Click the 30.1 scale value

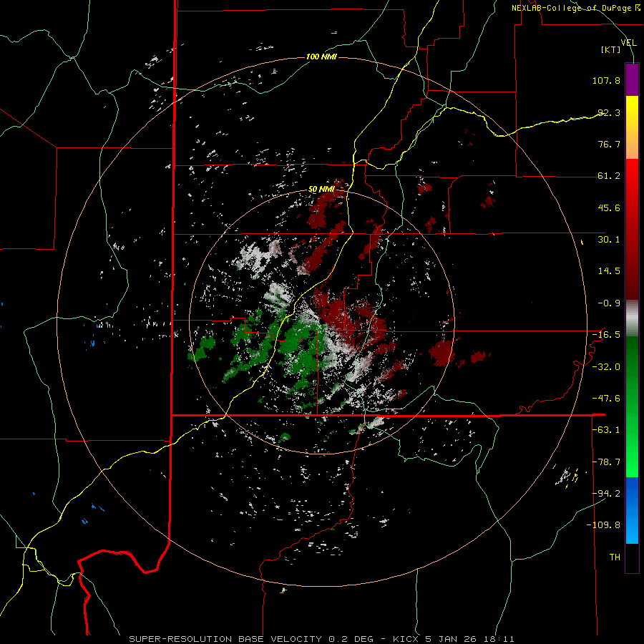609,240
